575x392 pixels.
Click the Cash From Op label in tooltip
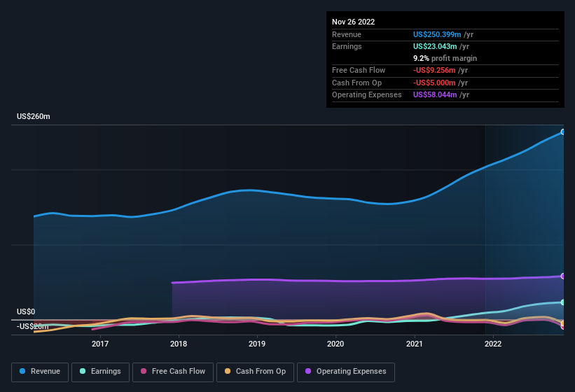tap(356, 83)
